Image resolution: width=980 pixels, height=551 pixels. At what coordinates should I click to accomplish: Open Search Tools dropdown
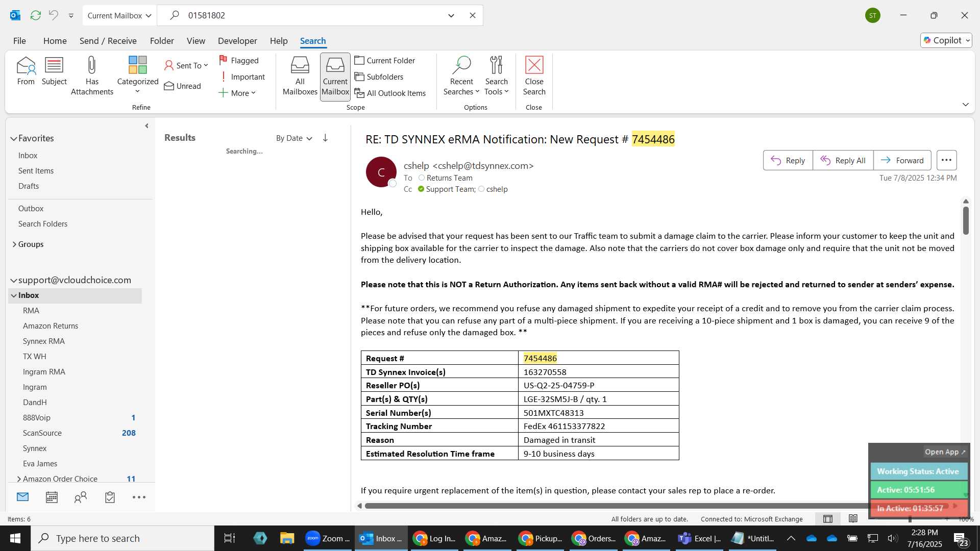click(497, 76)
